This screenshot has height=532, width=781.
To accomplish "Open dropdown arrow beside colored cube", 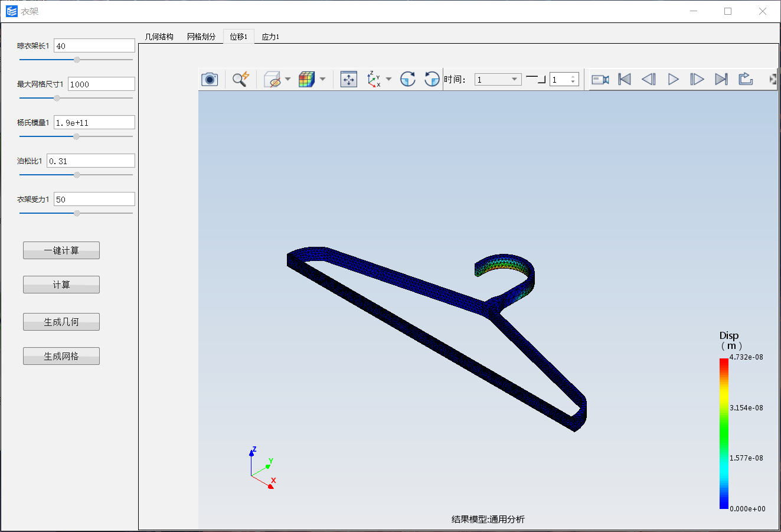I will pyautogui.click(x=322, y=79).
